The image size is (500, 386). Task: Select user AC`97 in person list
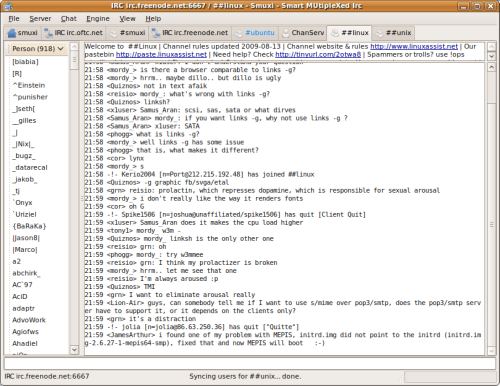click(22, 285)
